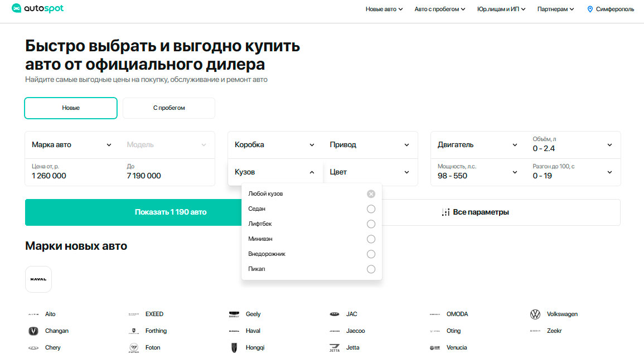Viewport: 644px width, 354px height.
Task: Click the Foton brand logo icon
Action: [133, 348]
